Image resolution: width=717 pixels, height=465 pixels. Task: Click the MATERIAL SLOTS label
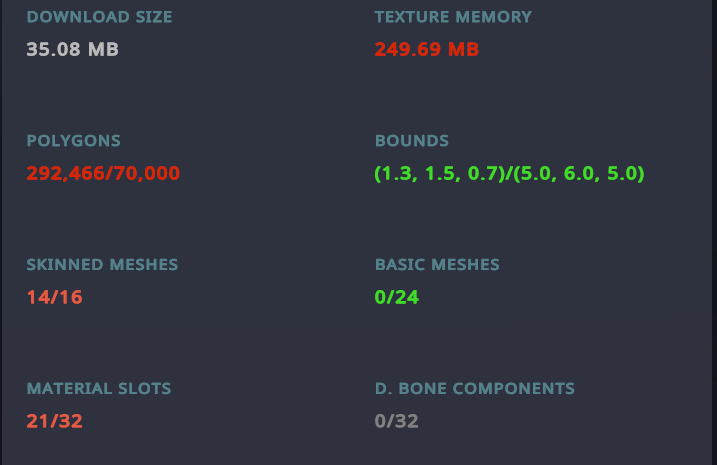click(99, 389)
